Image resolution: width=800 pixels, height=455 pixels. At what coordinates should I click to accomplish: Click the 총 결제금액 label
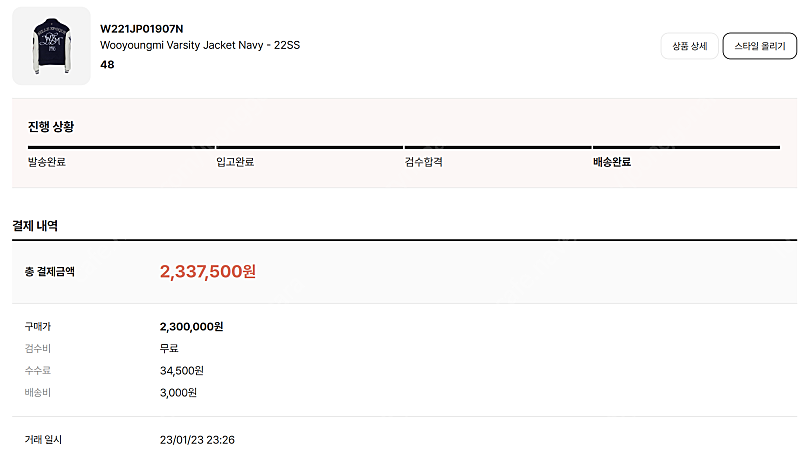(49, 271)
